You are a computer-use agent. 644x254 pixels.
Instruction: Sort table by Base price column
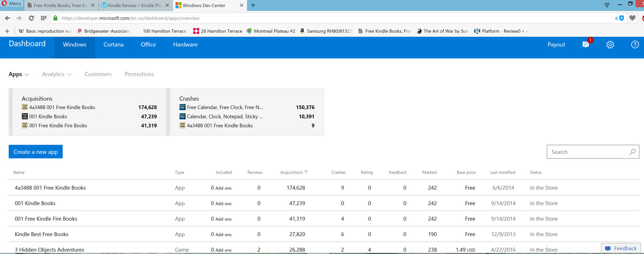point(466,172)
